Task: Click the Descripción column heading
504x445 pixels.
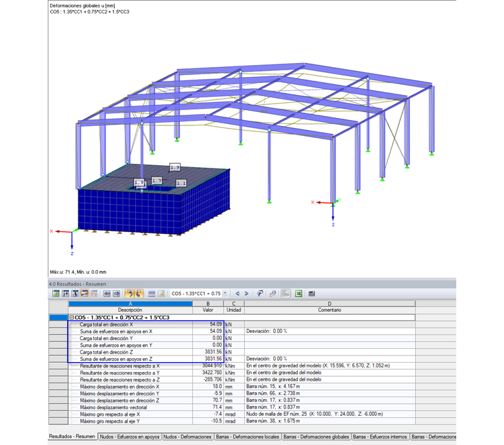Action: point(130,310)
